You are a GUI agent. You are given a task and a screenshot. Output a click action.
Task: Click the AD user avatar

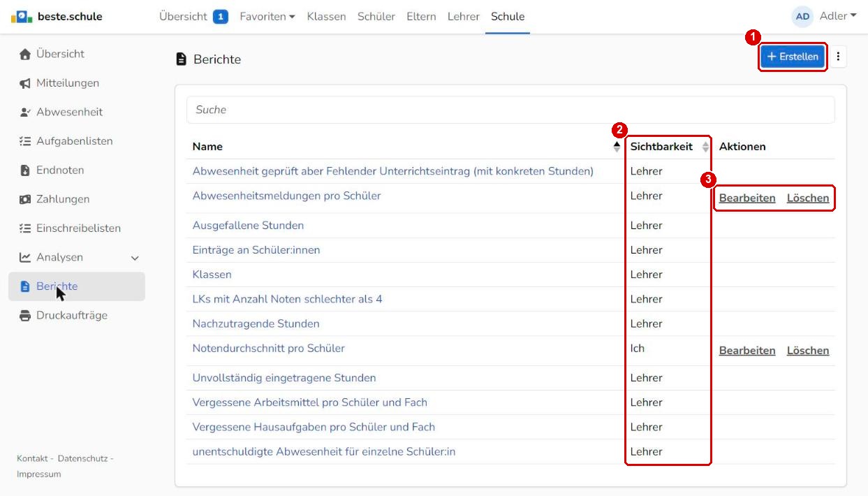click(x=802, y=16)
